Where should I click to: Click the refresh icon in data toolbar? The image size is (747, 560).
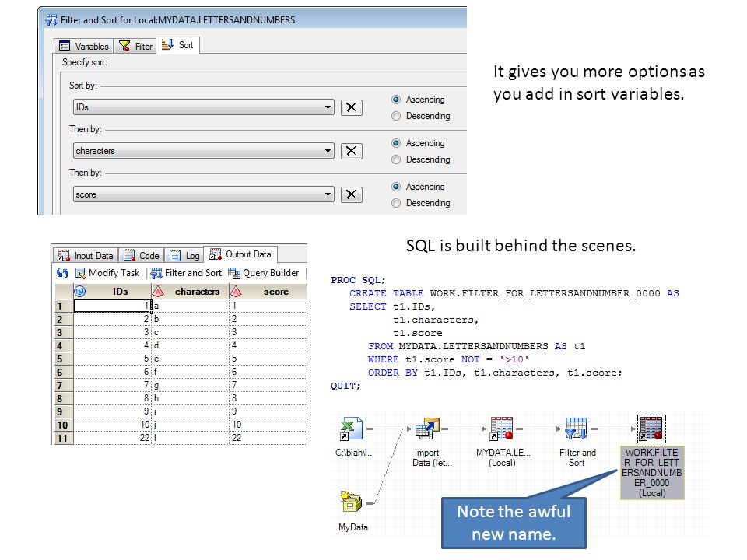62,273
